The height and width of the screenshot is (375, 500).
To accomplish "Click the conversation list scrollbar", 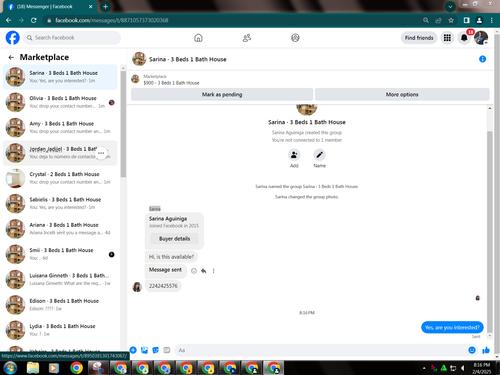I will [x=123, y=124].
